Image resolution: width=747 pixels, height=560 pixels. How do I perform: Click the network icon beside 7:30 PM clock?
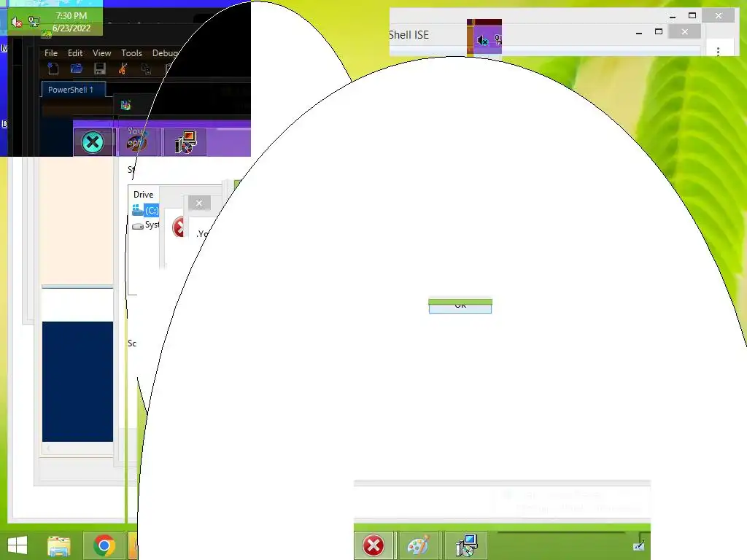click(34, 21)
